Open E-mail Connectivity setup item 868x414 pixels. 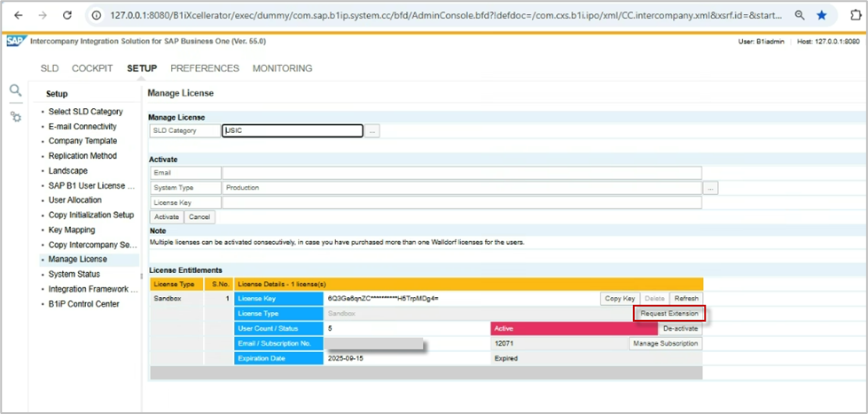(x=82, y=127)
